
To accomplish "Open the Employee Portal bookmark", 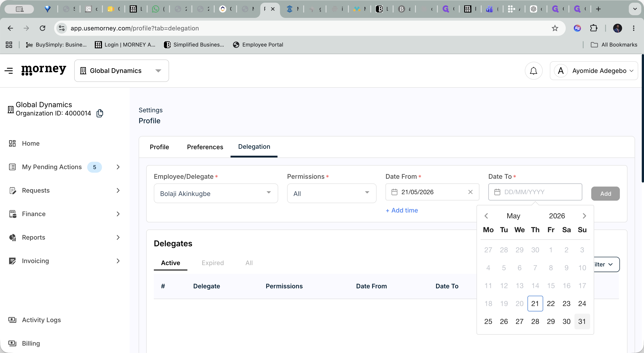I will point(258,45).
